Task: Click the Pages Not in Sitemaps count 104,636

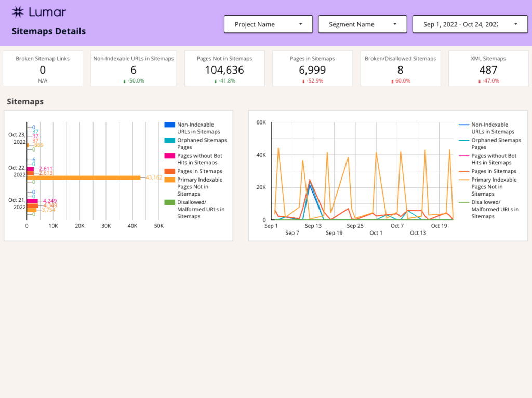Action: [224, 70]
